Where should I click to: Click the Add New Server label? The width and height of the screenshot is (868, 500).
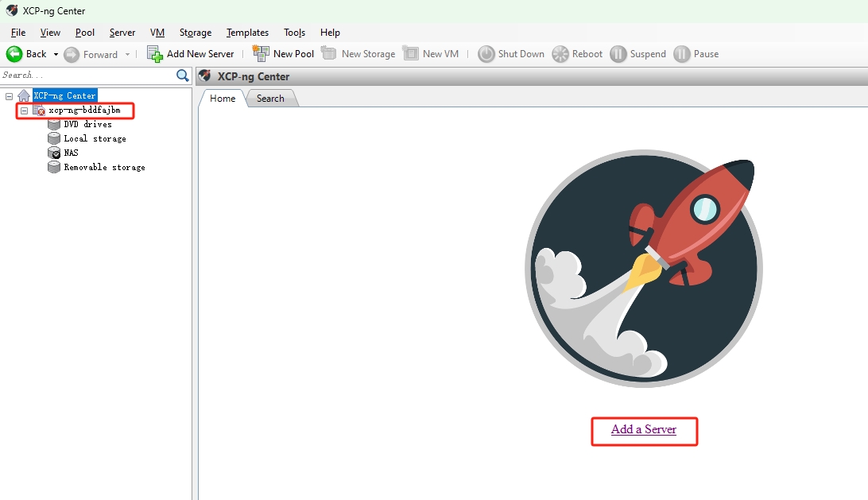[x=200, y=54]
